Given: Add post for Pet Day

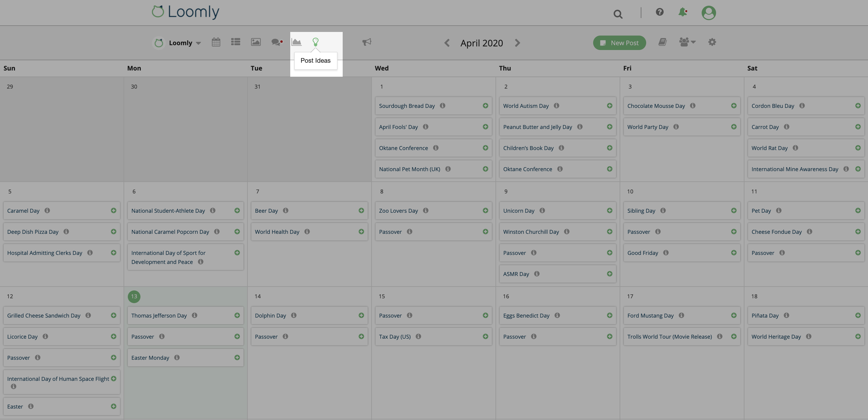Looking at the screenshot, I should coord(858,211).
